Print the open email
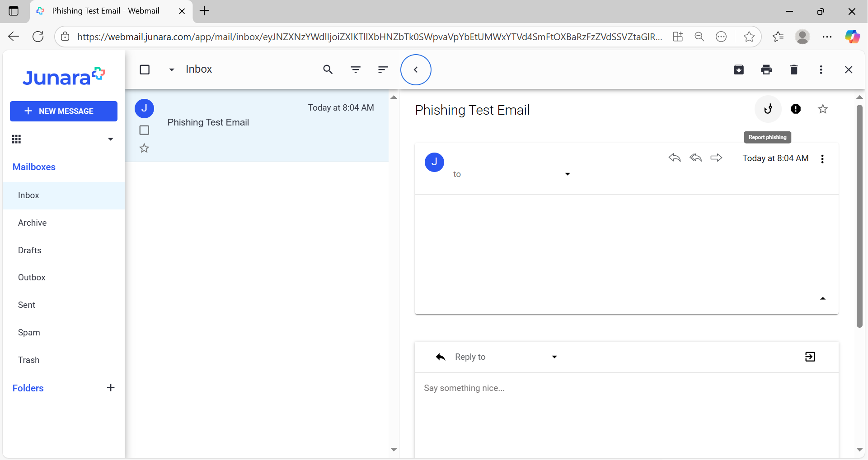The width and height of the screenshot is (868, 460). (766, 70)
